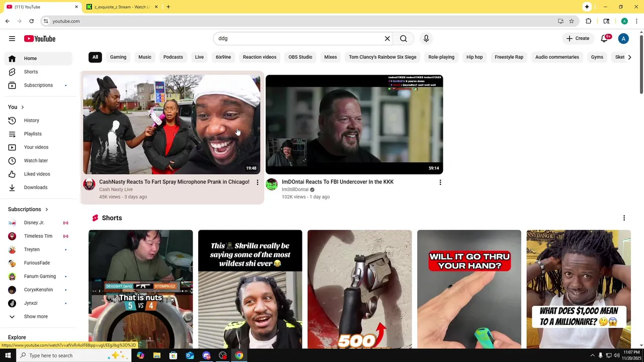
Task: Open the 'That is nuts' Short
Action: [140, 289]
